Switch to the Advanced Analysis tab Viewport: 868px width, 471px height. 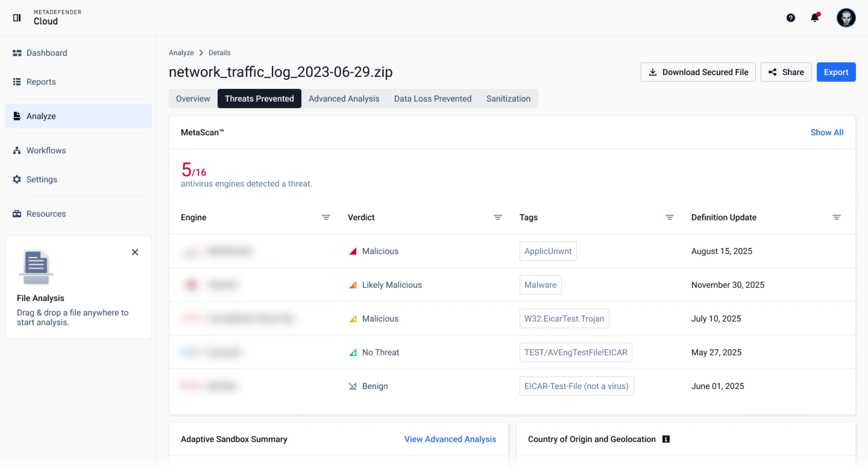point(344,99)
